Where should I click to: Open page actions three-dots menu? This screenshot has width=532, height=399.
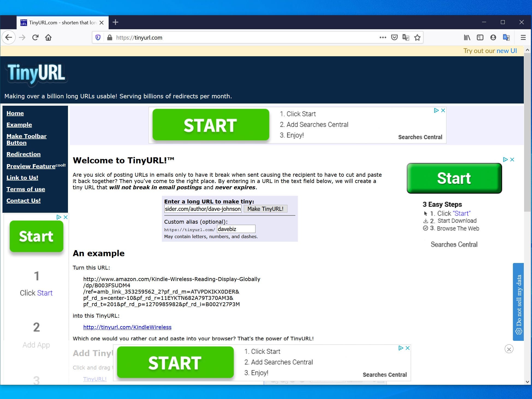[x=383, y=37]
